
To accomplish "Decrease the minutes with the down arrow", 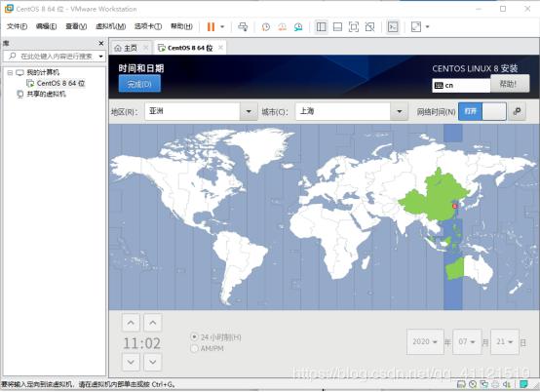I will click(x=153, y=362).
